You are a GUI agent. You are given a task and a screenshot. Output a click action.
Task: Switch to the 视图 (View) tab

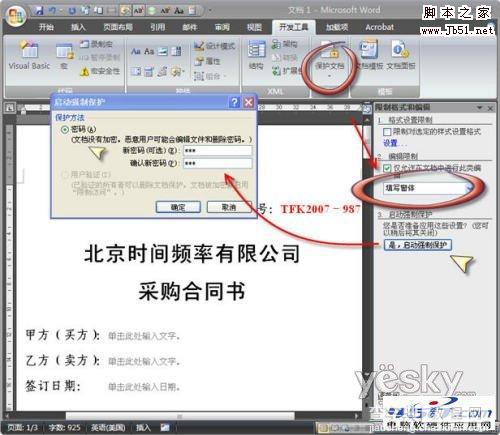click(254, 27)
